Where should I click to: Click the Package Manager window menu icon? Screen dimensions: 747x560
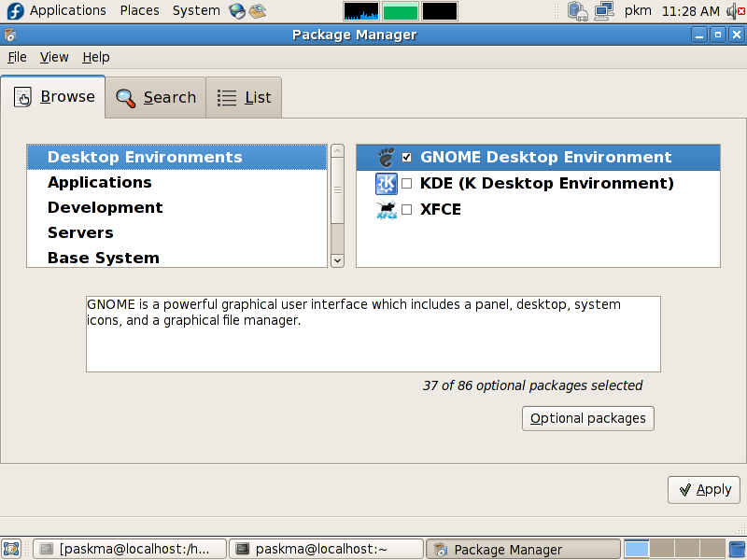pos(9,35)
